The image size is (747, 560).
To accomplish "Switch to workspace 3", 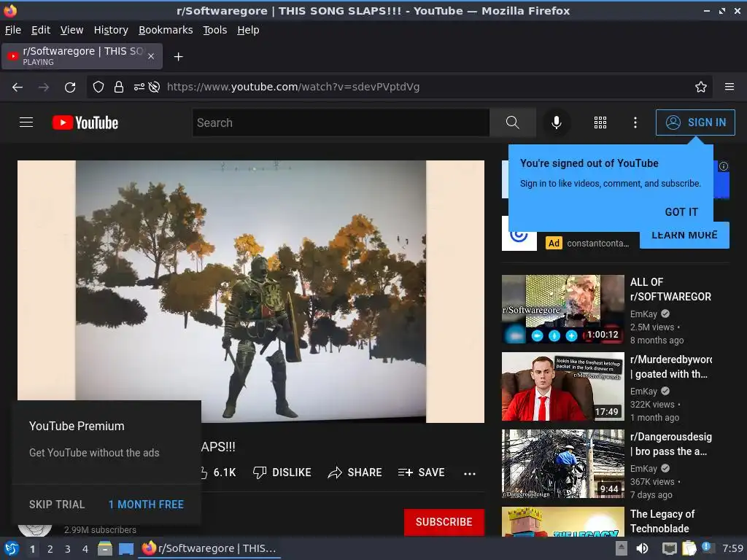I will (x=68, y=549).
